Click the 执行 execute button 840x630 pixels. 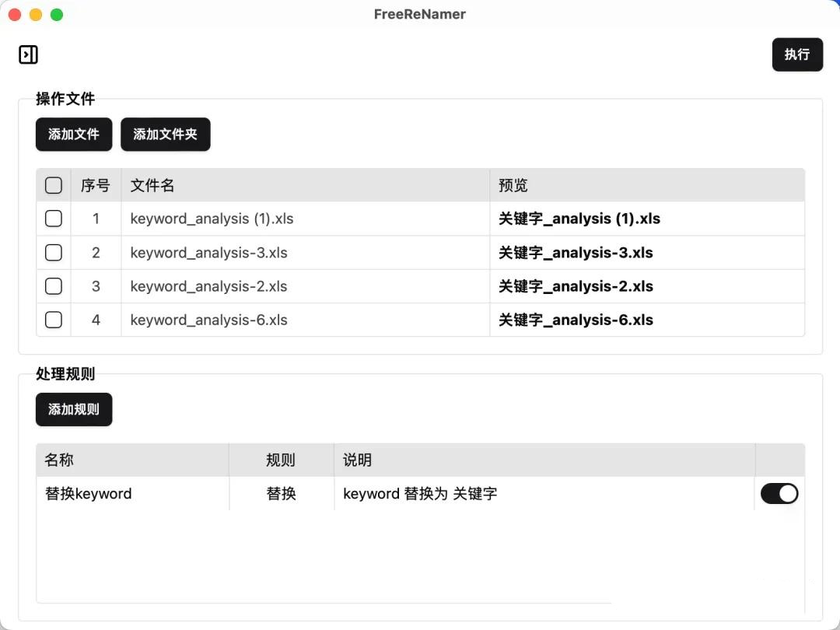click(x=797, y=54)
